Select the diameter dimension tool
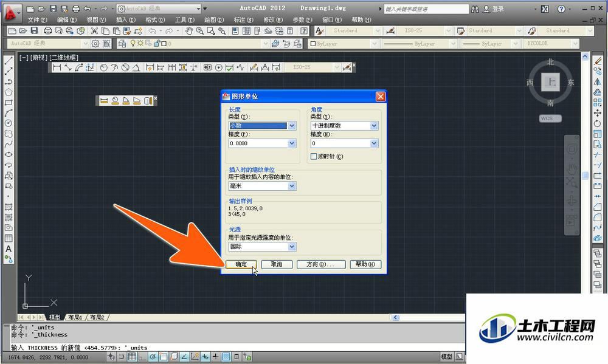Viewport: 608px width, 364px height. [x=125, y=67]
